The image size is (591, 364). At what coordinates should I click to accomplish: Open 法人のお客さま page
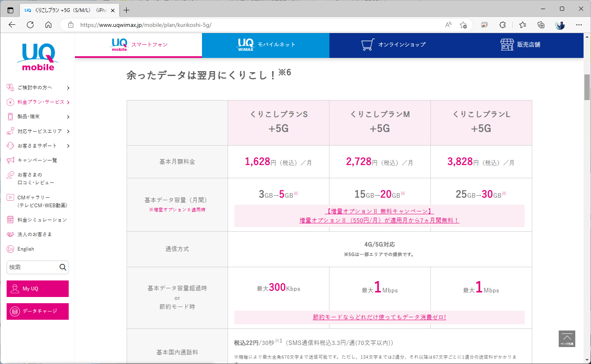(34, 235)
